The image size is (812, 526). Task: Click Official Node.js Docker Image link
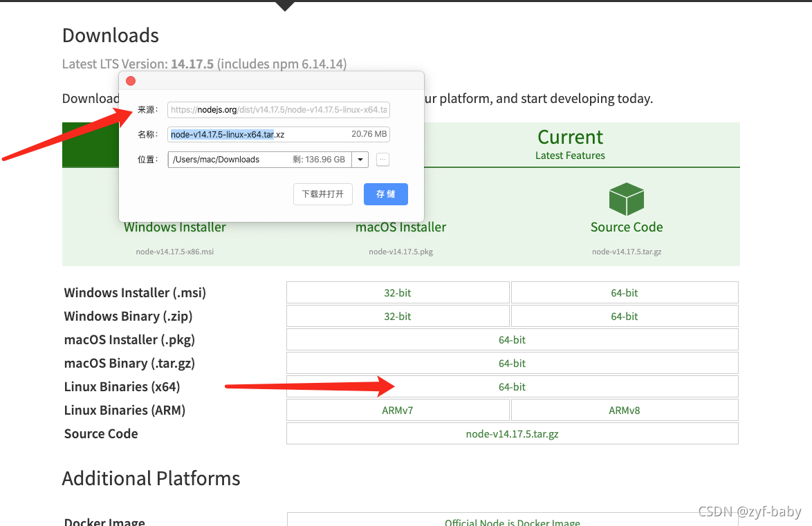click(x=512, y=521)
